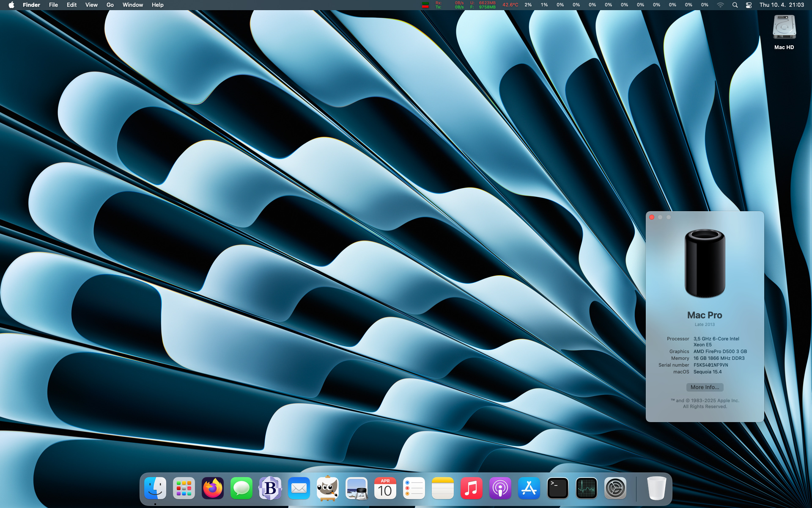Screen dimensions: 812x508
Task: Open the Trash in the Dock
Action: 656,489
